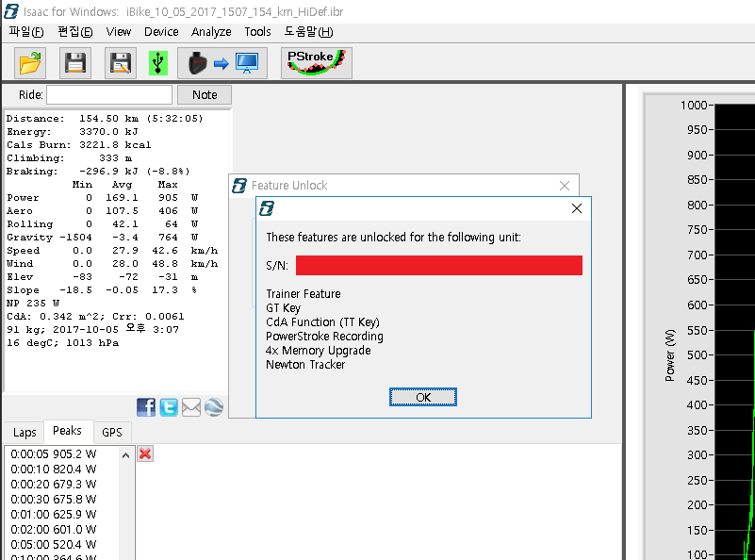This screenshot has height=560, width=755.
Task: Select the 0:00:10 820.4 W peak
Action: 54,469
